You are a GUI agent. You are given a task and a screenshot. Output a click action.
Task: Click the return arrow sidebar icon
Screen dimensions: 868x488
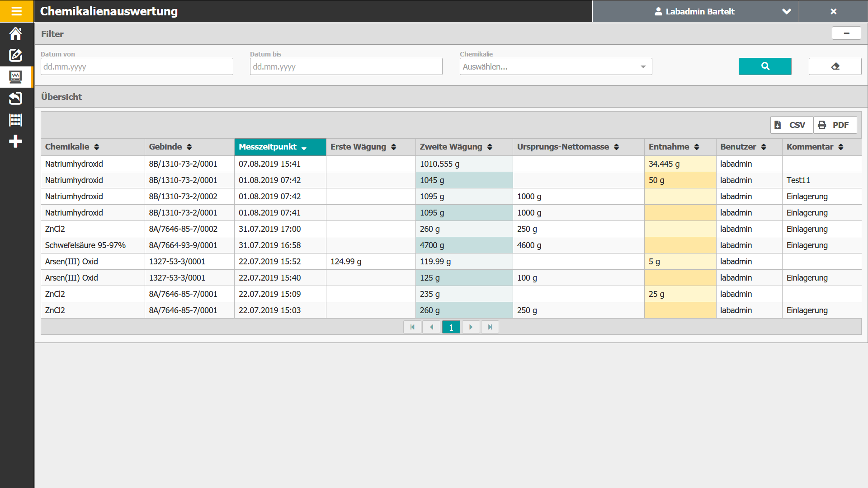[16, 99]
